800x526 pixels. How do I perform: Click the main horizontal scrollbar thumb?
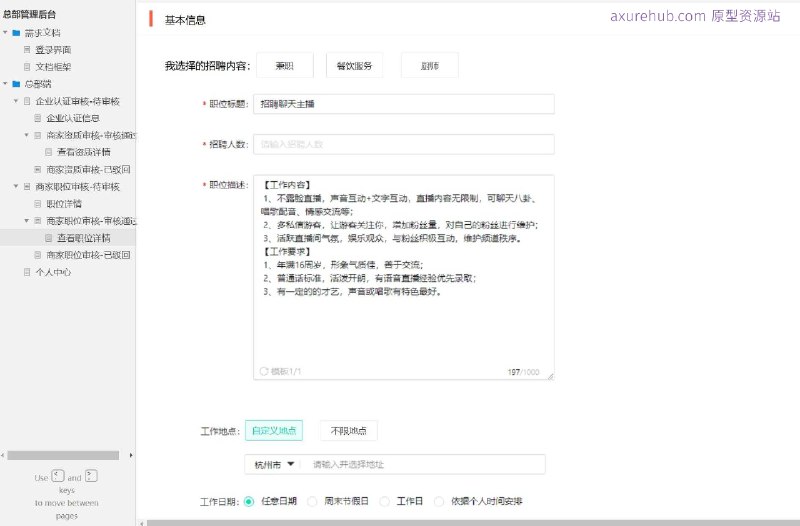[x=473, y=523]
